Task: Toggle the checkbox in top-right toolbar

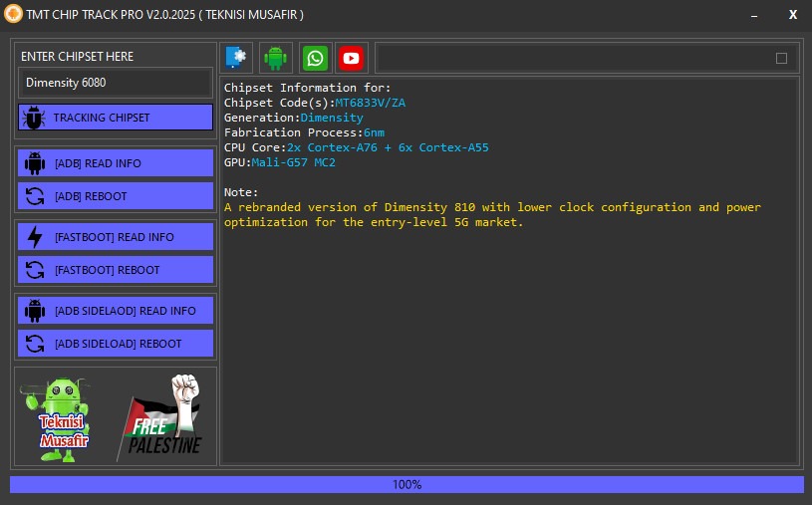Action: tap(781, 58)
